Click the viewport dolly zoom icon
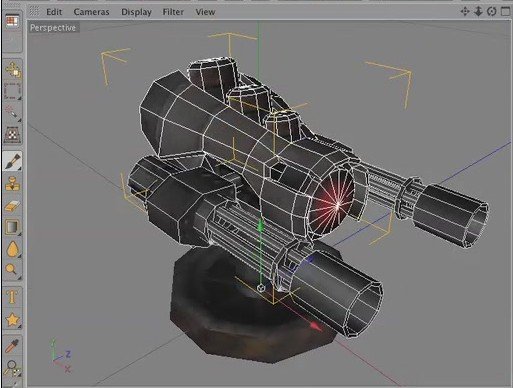 pyautogui.click(x=478, y=12)
